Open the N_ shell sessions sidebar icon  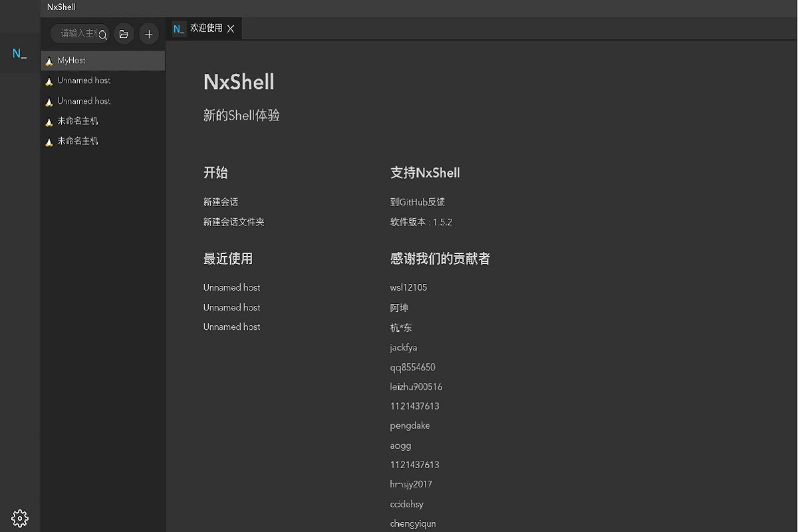coord(20,54)
